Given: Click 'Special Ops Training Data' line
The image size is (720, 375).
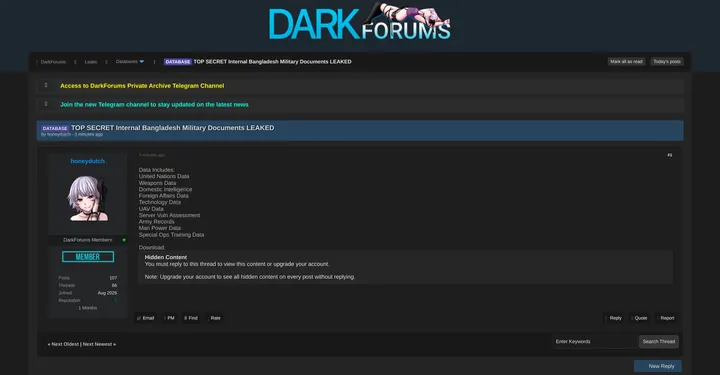Looking at the screenshot, I should tap(171, 235).
